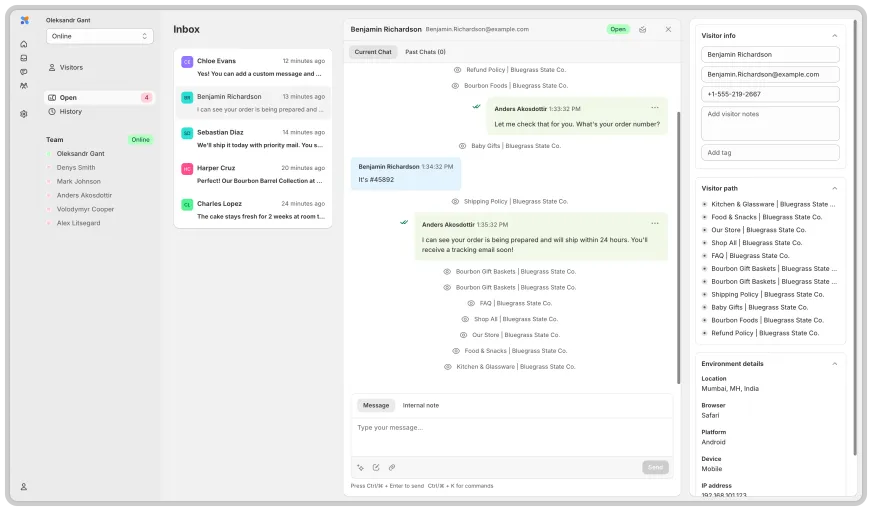The width and height of the screenshot is (872, 511).
Task: Switch to Past Chats tab
Action: coord(425,52)
